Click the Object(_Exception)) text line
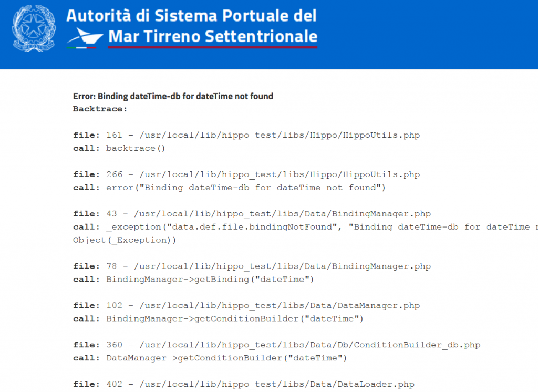Viewport: 538px width, 392px height. click(125, 240)
